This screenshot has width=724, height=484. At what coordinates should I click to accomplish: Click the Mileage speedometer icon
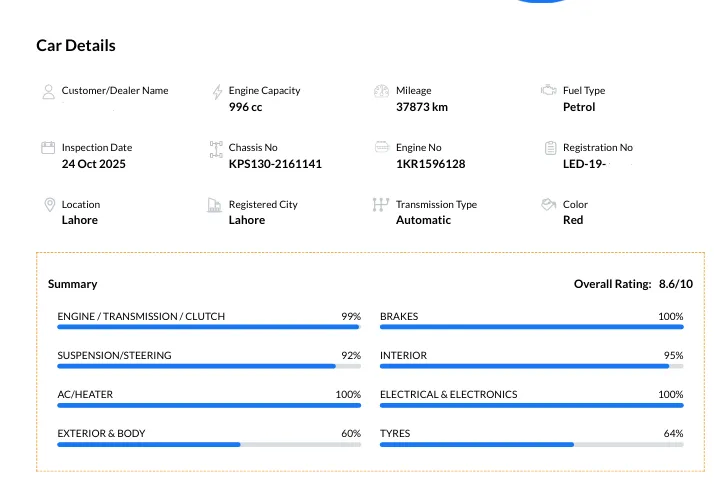[381, 92]
